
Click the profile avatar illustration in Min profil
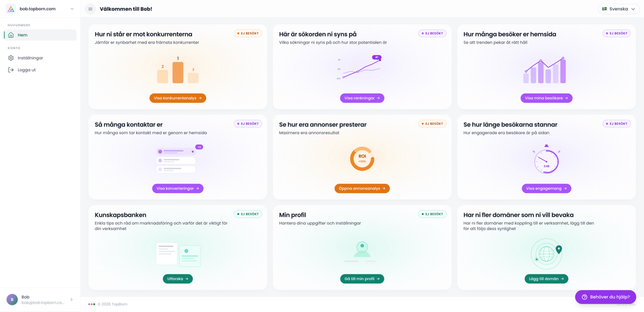pyautogui.click(x=362, y=252)
